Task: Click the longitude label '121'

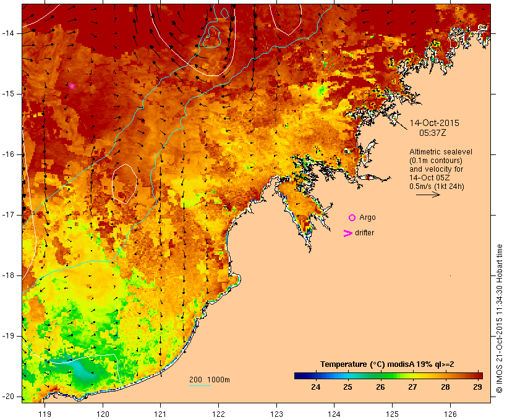Action: point(160,414)
